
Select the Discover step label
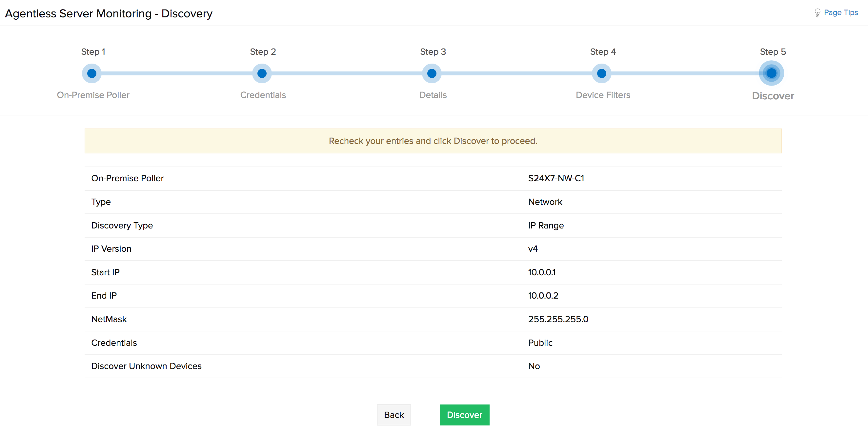[773, 96]
